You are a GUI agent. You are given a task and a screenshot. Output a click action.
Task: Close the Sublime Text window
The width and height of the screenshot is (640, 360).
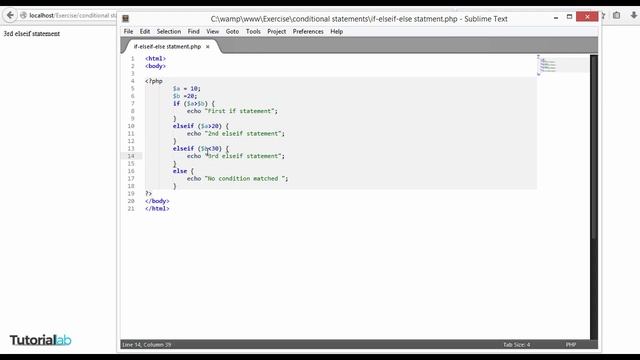pos(587,17)
